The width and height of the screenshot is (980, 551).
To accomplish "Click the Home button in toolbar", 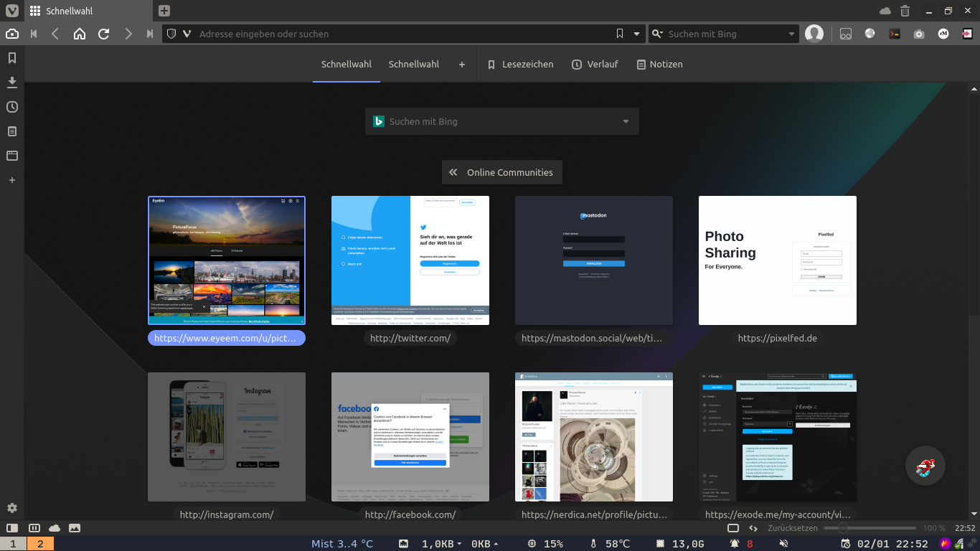I will pos(80,34).
